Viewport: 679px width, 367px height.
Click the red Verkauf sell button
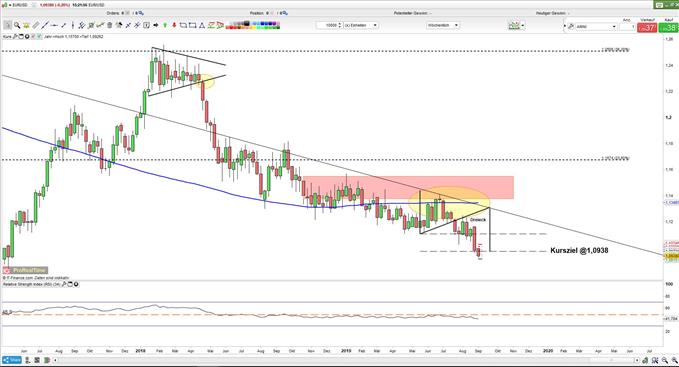pyautogui.click(x=647, y=27)
